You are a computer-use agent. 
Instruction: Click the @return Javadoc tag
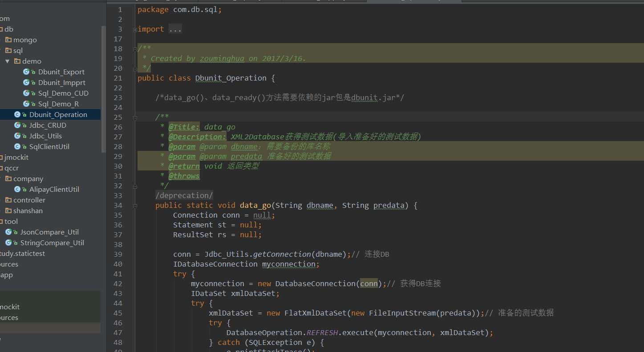[x=184, y=166]
